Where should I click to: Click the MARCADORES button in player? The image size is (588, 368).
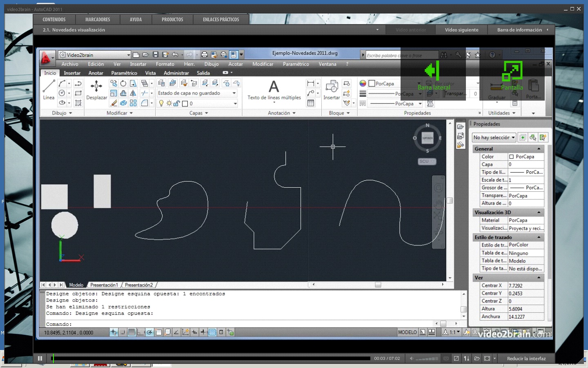[x=98, y=19]
